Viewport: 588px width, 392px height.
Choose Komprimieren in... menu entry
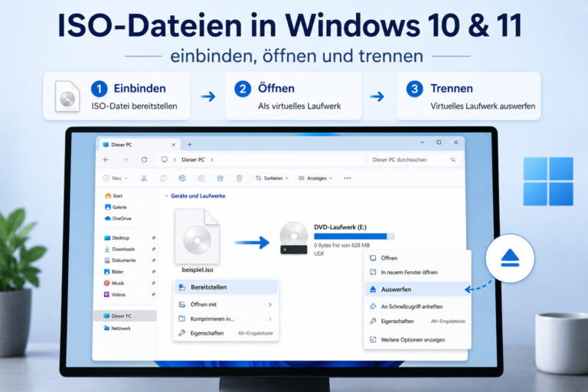(x=226, y=318)
